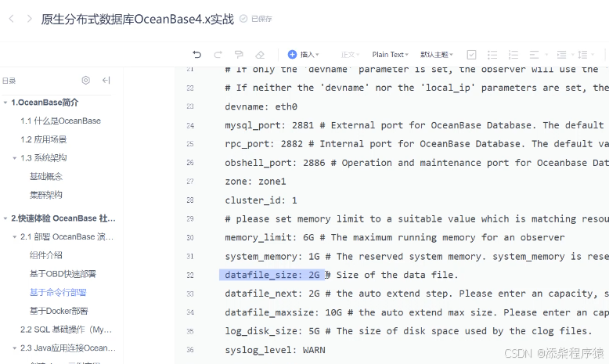Click the line spacing icon
The image size is (609, 364).
pos(582,55)
